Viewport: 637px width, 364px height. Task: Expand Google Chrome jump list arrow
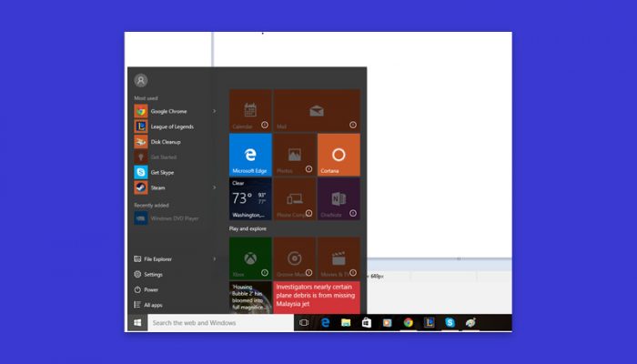[215, 111]
